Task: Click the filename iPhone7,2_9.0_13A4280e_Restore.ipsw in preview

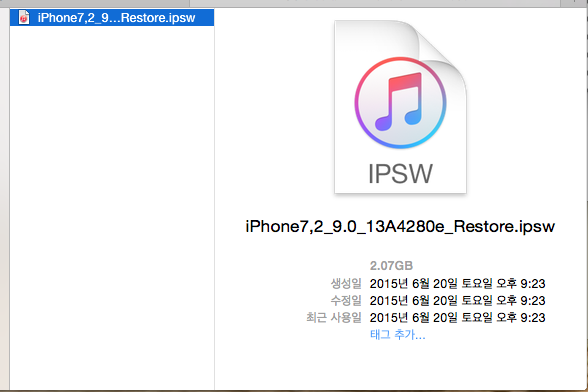Action: (x=400, y=227)
